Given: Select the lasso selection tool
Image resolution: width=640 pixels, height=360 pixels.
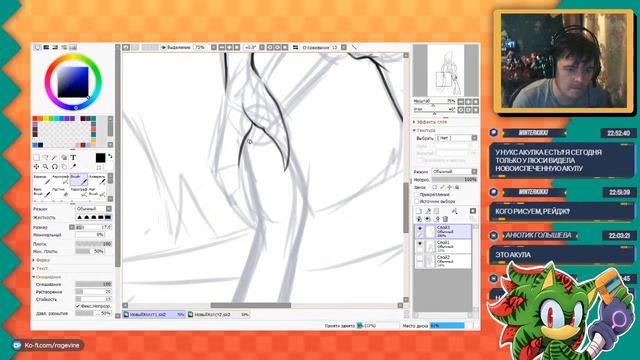Looking at the screenshot, I should click(46, 158).
